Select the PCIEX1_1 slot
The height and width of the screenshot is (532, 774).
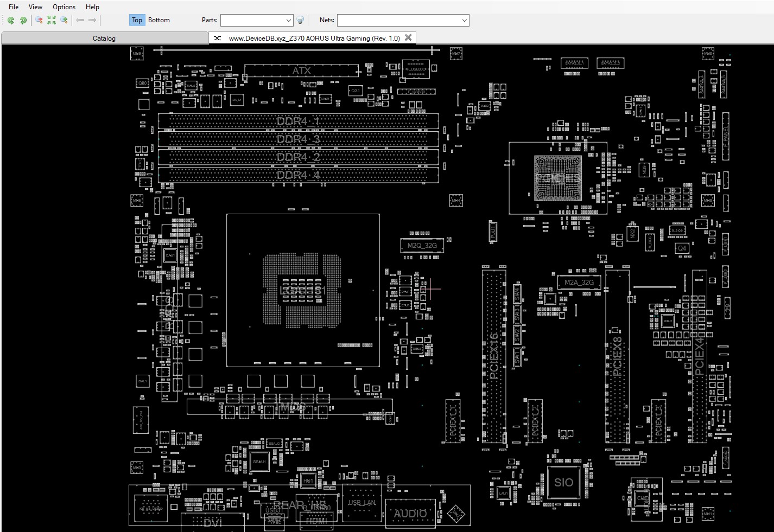(x=453, y=421)
